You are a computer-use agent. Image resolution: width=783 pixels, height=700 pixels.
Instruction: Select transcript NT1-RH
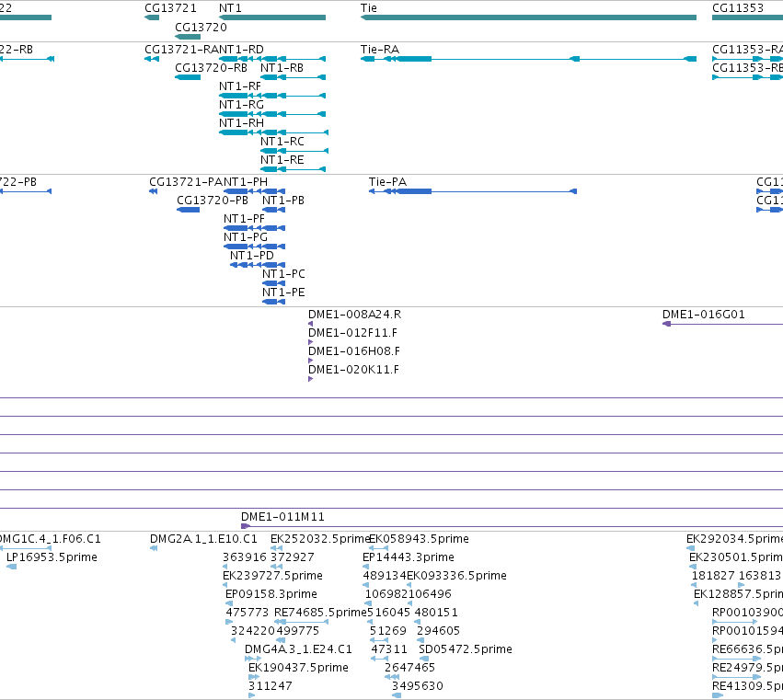[273, 132]
